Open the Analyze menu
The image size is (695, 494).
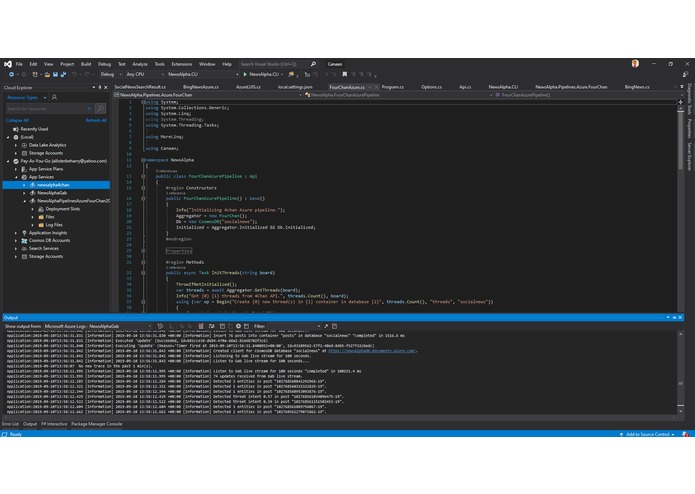[140, 64]
